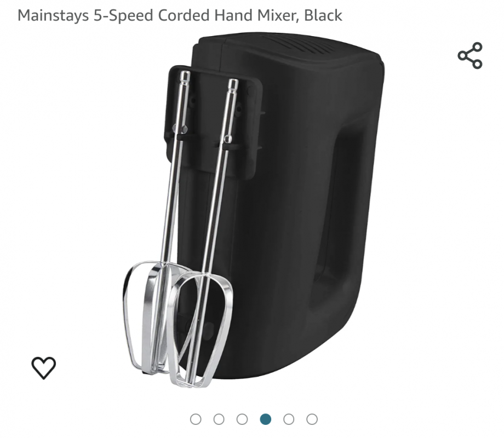Click the right chrome beater head

tap(200, 328)
